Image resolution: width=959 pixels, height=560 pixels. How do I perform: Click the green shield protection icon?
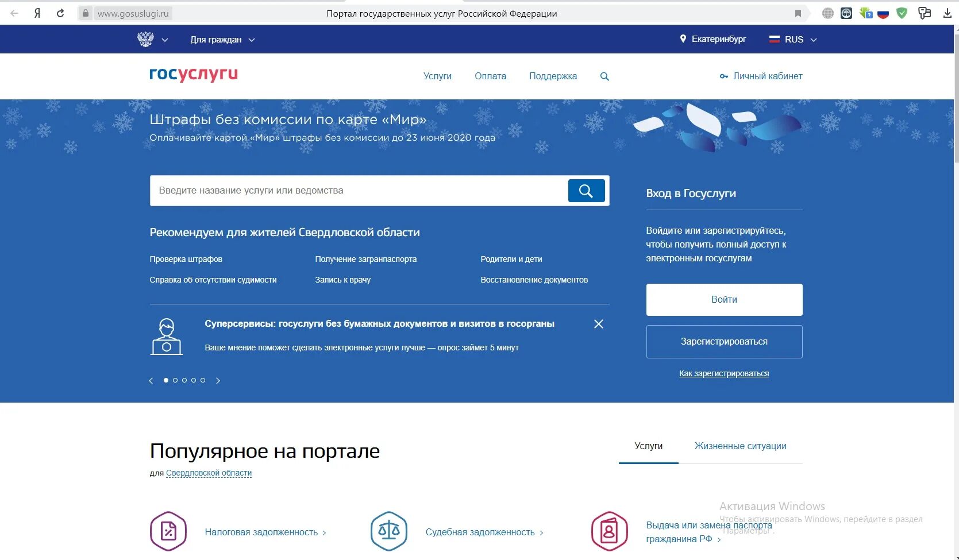[902, 13]
